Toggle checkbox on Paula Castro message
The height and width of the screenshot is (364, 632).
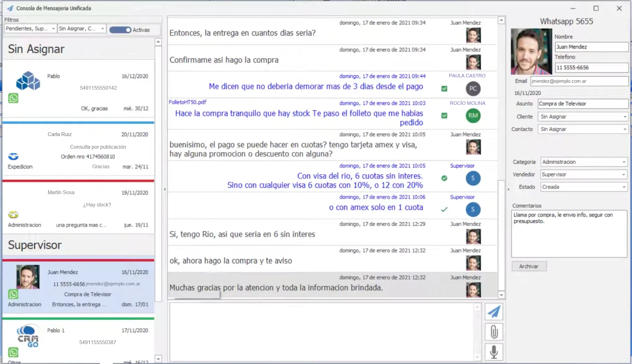pos(444,89)
